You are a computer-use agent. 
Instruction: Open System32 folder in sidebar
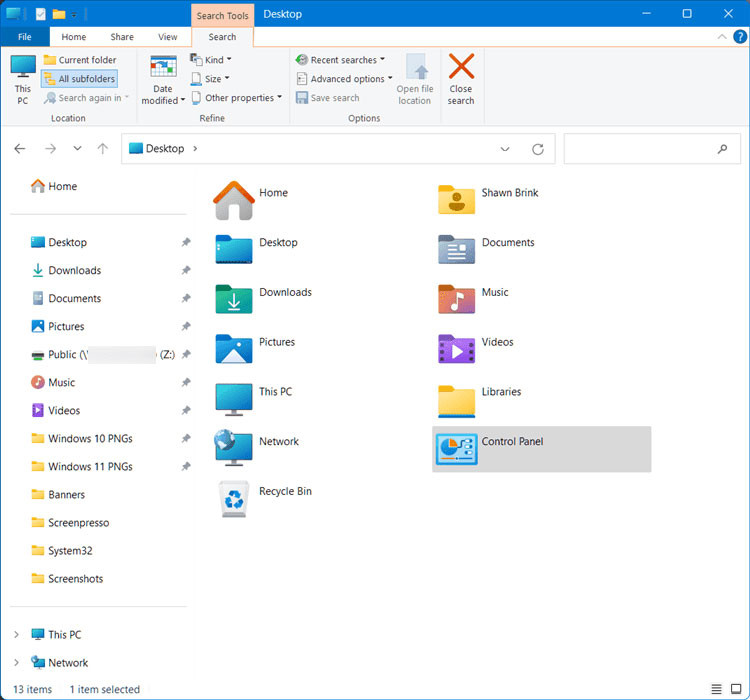pos(61,551)
